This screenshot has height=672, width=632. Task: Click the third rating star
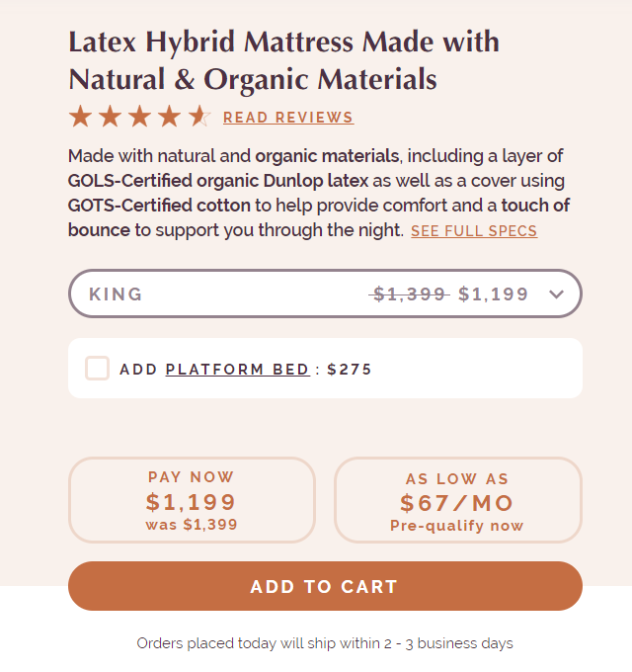click(140, 117)
